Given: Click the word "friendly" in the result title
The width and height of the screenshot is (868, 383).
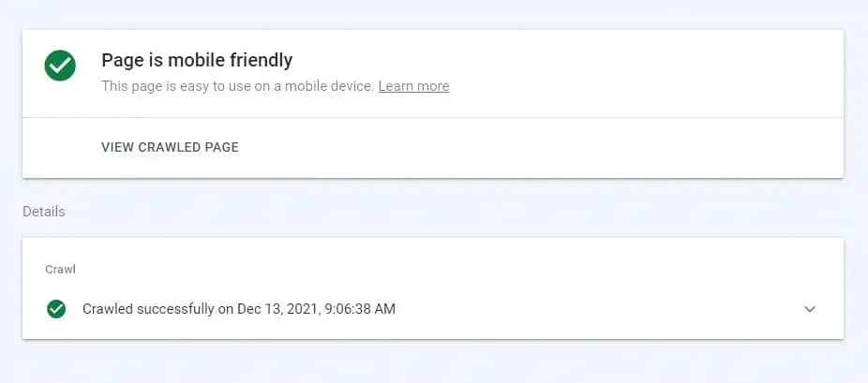Looking at the screenshot, I should 261,60.
